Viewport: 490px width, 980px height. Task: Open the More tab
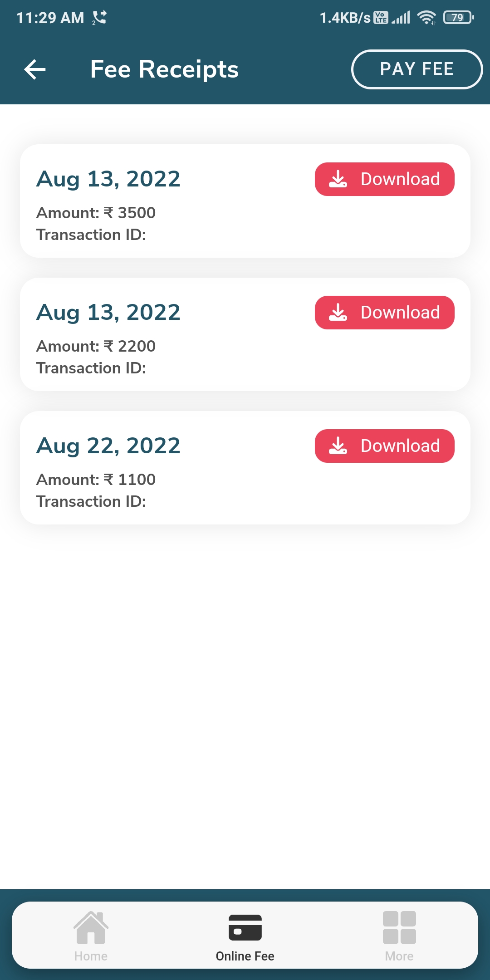pos(399,936)
